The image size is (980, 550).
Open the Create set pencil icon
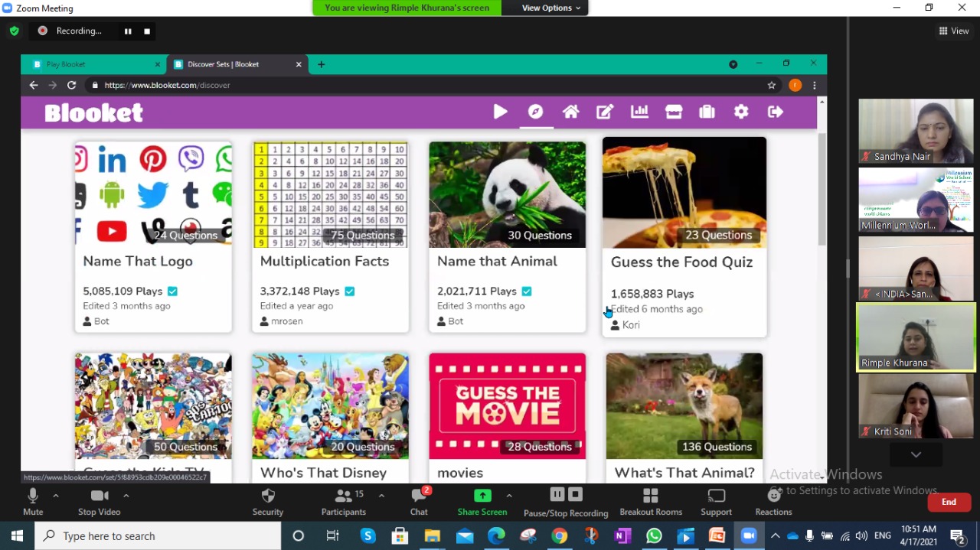605,112
